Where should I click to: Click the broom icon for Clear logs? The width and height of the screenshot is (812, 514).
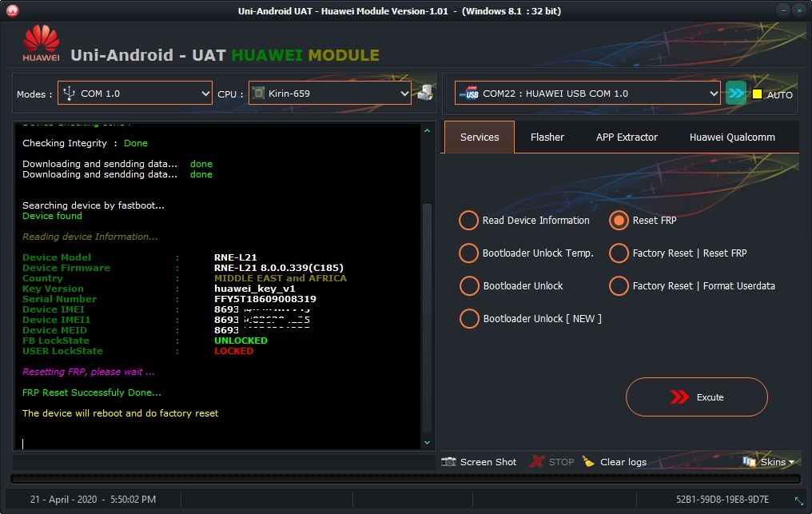coord(588,461)
